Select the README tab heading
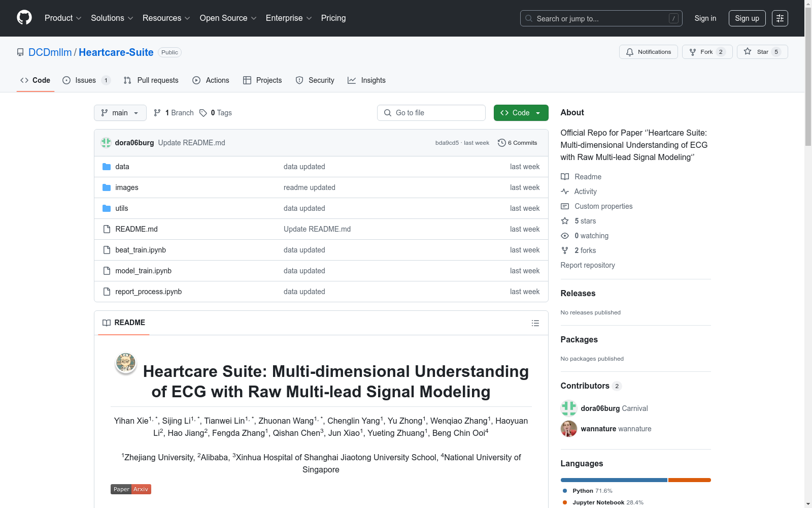Image resolution: width=812 pixels, height=508 pixels. pyautogui.click(x=124, y=323)
